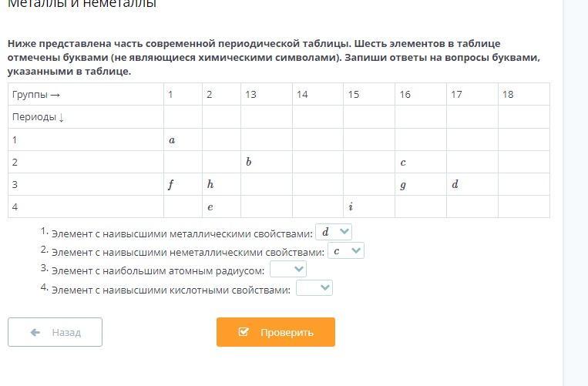Open dropdown showing selected value d
The width and height of the screenshot is (588, 386).
pos(334,232)
